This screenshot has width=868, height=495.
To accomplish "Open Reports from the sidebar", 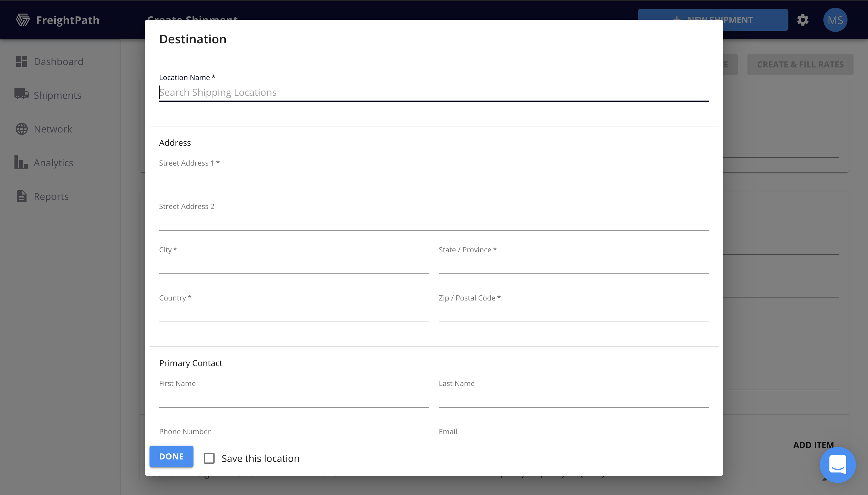I will tap(51, 197).
